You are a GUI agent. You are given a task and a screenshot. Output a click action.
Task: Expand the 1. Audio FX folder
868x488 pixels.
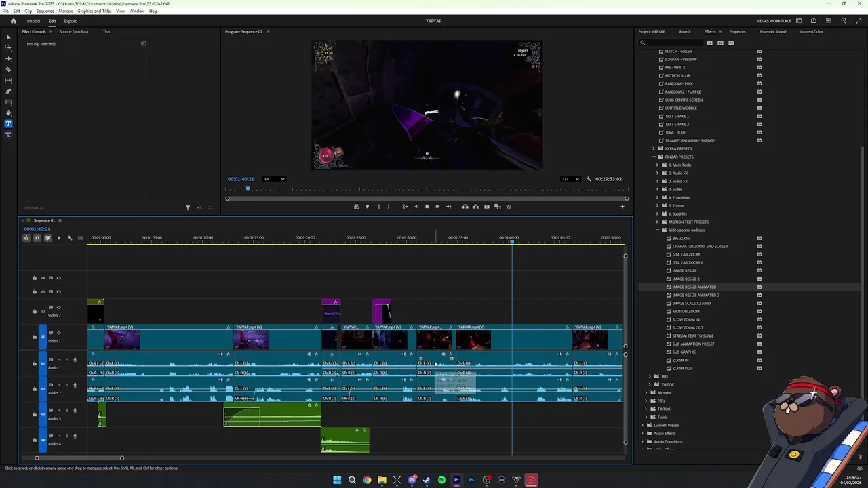[658, 173]
